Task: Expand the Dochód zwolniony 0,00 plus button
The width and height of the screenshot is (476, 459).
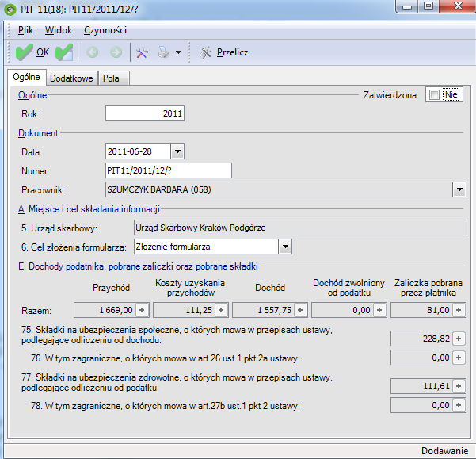Action: tap(379, 310)
